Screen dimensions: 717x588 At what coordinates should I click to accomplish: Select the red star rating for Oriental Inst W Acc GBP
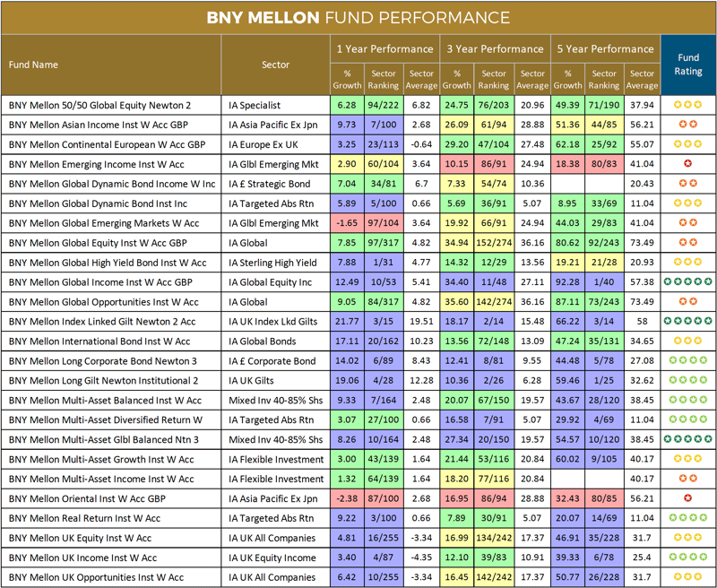click(688, 498)
